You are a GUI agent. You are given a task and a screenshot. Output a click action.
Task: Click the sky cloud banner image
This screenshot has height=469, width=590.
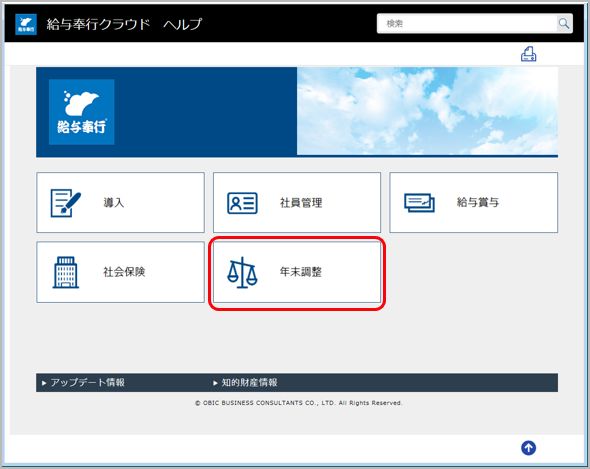(427, 111)
